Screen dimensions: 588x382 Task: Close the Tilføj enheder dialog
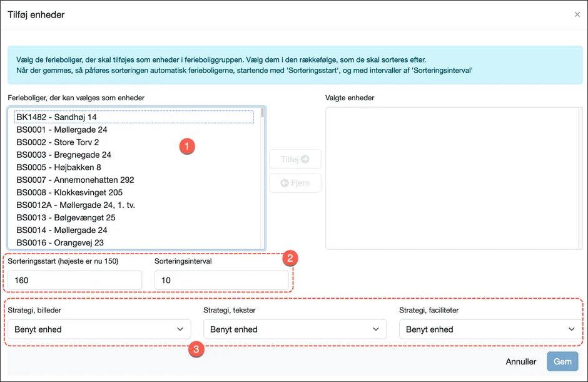click(x=577, y=14)
